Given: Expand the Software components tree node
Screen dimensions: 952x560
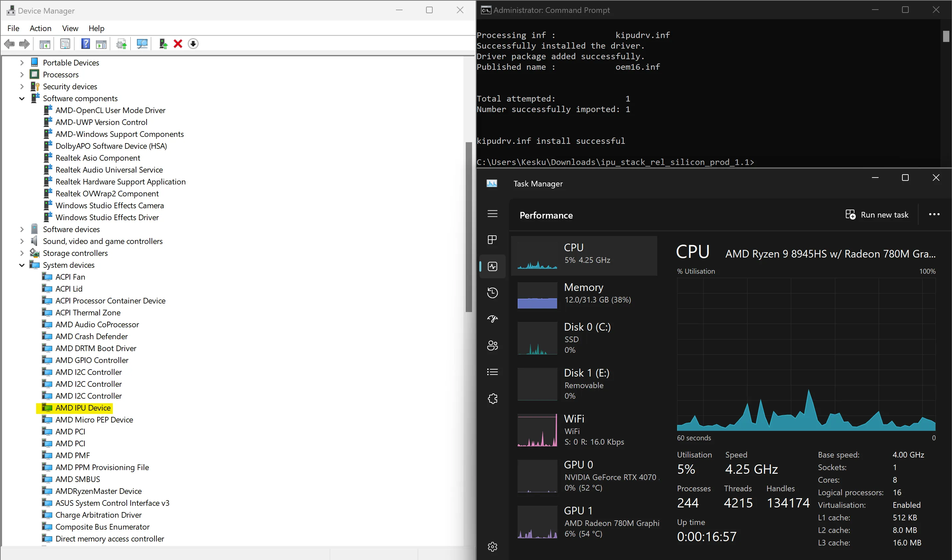Looking at the screenshot, I should click(22, 98).
